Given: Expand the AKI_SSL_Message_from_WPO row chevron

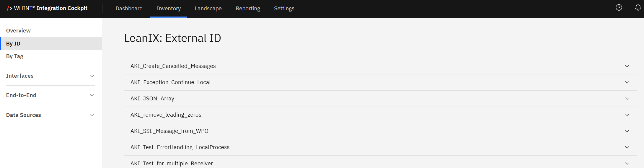Looking at the screenshot, I should tap(627, 131).
